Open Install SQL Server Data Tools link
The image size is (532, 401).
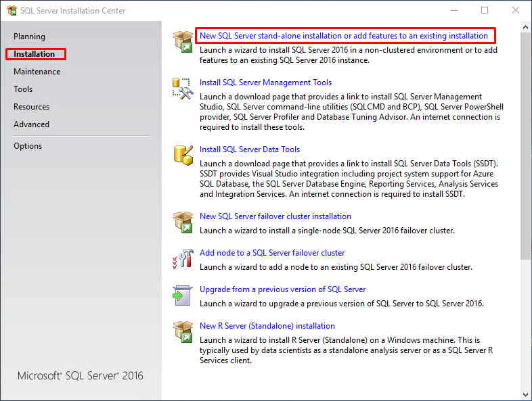pyautogui.click(x=250, y=149)
